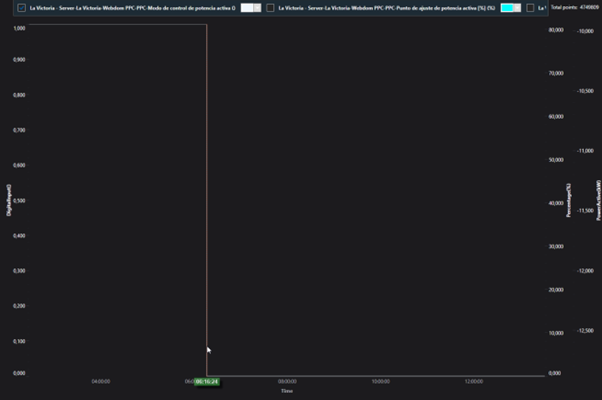Click the green 06:16:24 time cursor label
The image size is (602, 400).
pyautogui.click(x=206, y=381)
